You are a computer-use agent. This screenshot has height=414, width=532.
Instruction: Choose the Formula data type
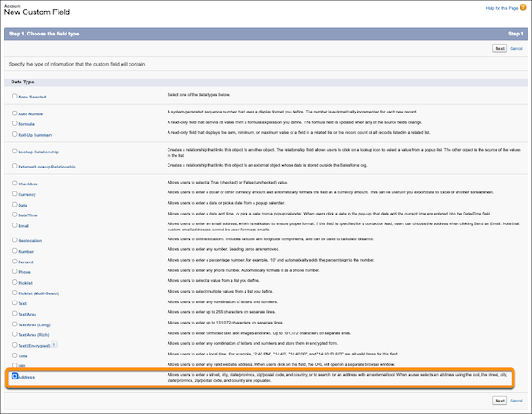point(14,124)
